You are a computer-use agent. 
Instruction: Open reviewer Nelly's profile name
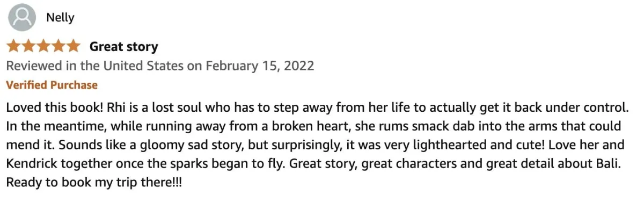pos(61,18)
